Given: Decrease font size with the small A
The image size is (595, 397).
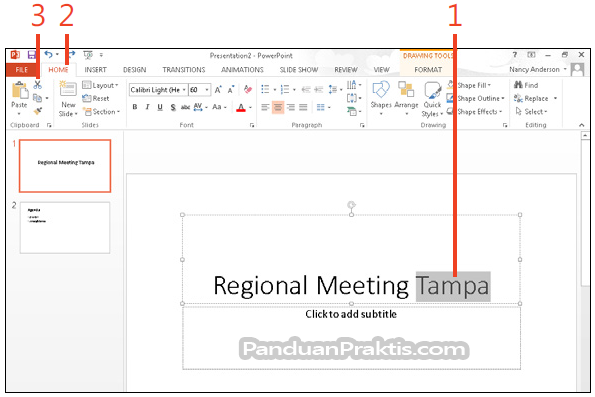Looking at the screenshot, I should tap(231, 90).
